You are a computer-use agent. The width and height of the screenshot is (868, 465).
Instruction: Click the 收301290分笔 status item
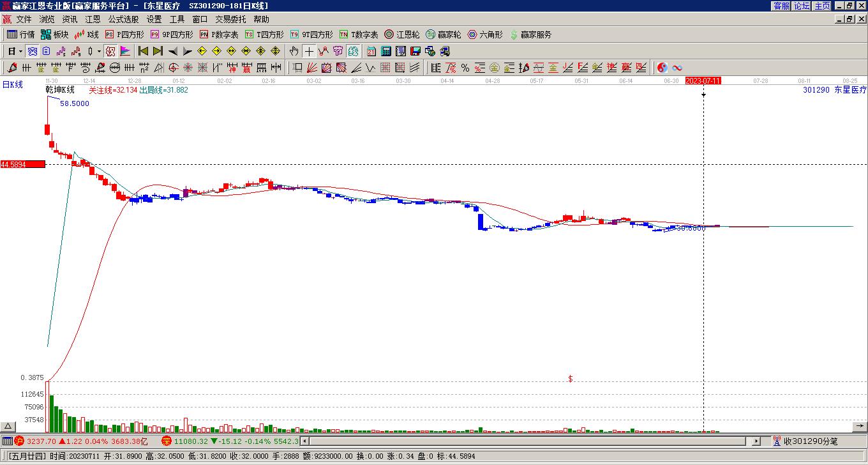(804, 441)
